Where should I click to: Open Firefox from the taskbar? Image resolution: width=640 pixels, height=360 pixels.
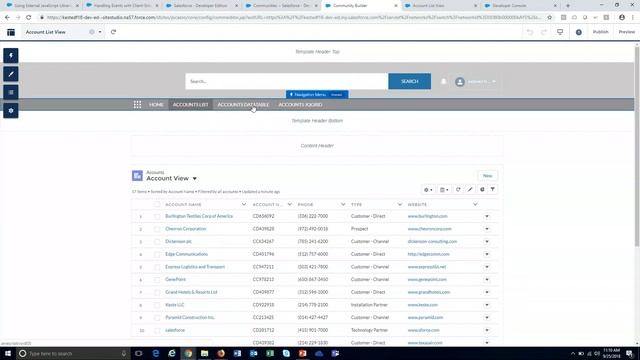coord(221,353)
